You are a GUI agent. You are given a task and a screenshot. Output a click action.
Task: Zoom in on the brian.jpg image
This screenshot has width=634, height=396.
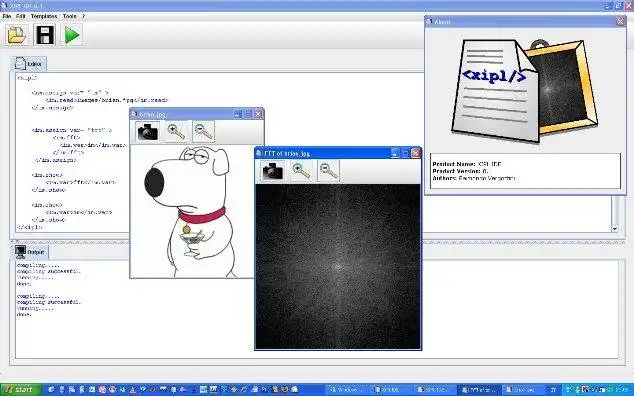coord(176,132)
